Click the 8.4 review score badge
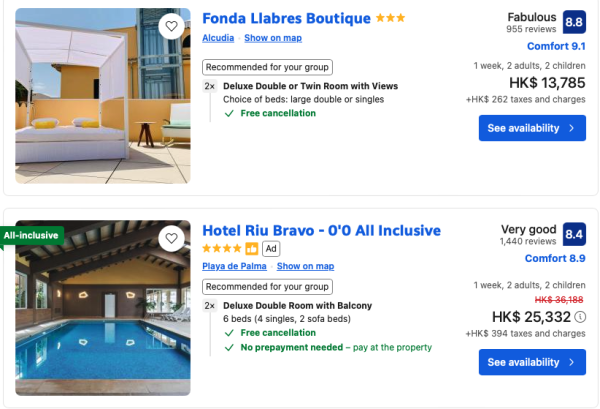 click(574, 235)
